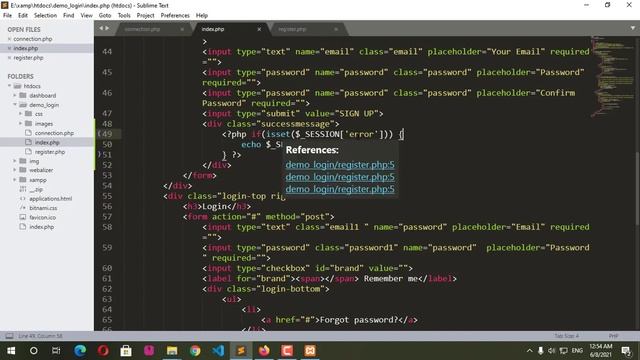
Task: Click the panel switcher icon in status bar
Action: click(x=9, y=336)
